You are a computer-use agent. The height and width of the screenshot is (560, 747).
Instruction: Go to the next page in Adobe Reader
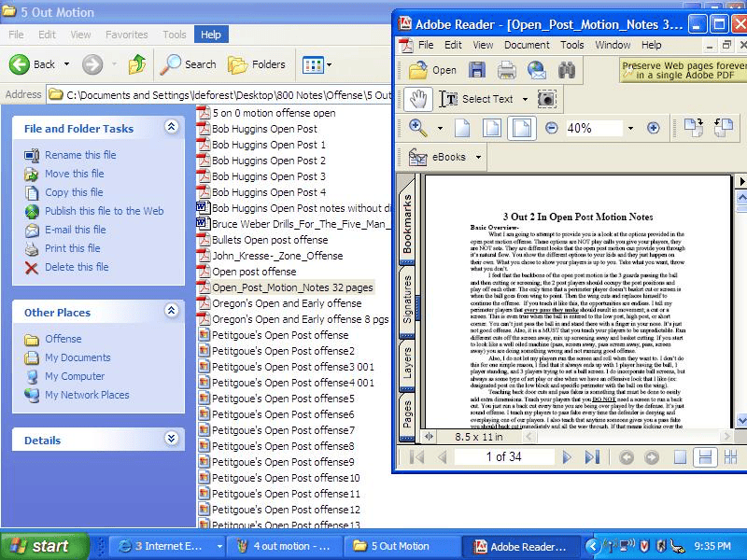point(567,457)
